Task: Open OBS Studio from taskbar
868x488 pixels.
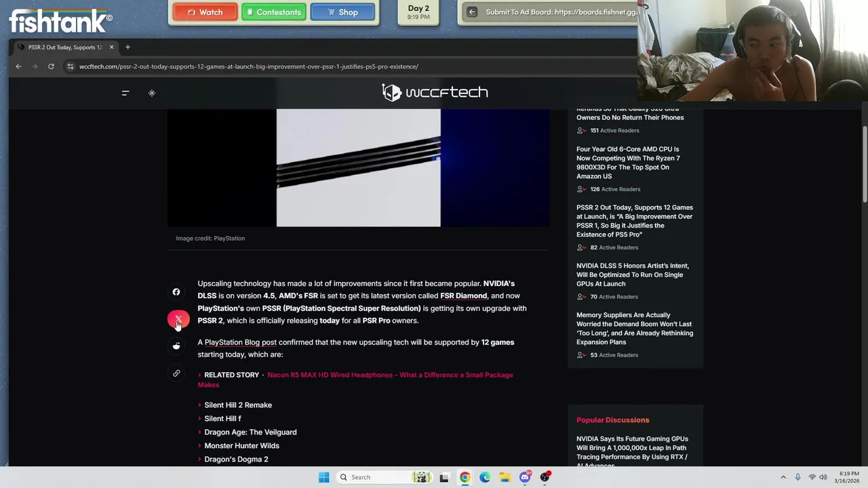Action: coord(545,477)
